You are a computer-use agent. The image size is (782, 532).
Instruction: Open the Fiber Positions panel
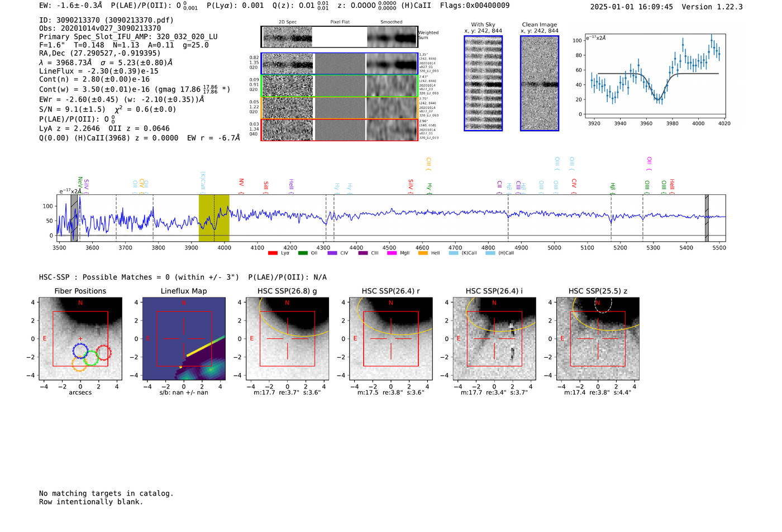80,339
